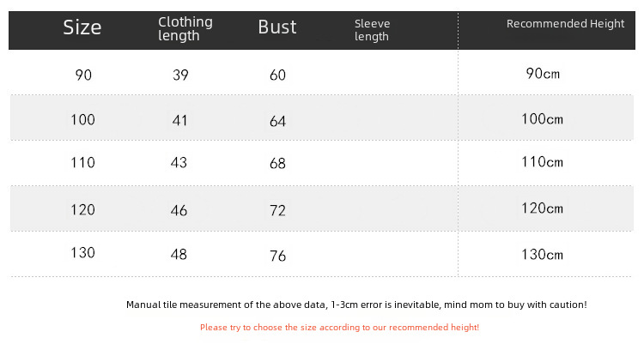Image resolution: width=644 pixels, height=356 pixels.
Task: Click the Size column header
Action: pos(82,27)
